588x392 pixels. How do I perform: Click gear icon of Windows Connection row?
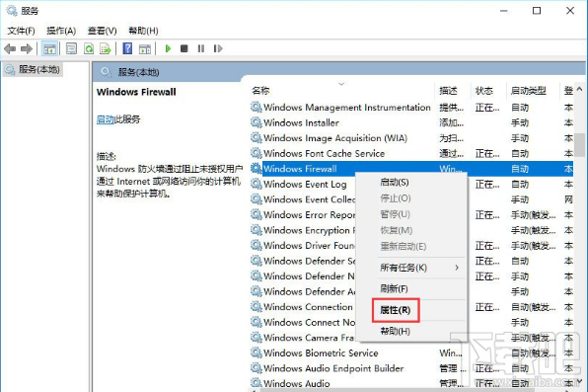(x=257, y=307)
